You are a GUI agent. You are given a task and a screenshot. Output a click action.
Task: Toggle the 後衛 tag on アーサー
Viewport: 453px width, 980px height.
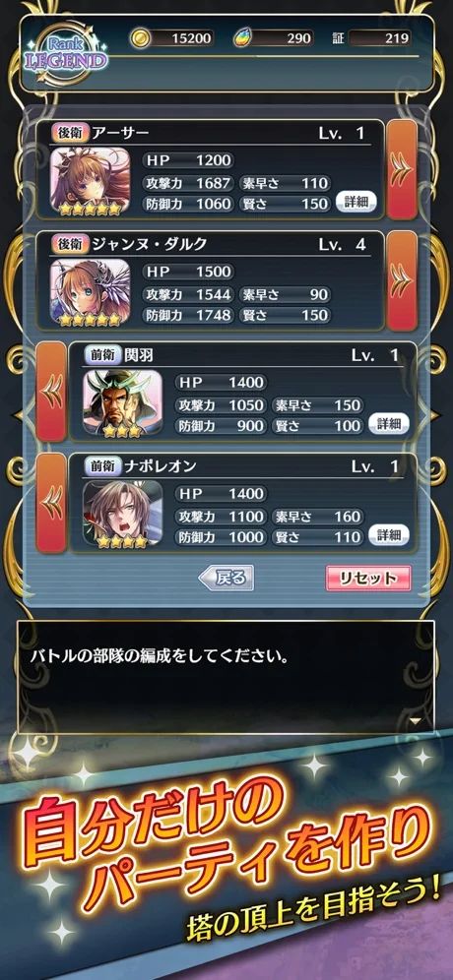click(x=72, y=133)
